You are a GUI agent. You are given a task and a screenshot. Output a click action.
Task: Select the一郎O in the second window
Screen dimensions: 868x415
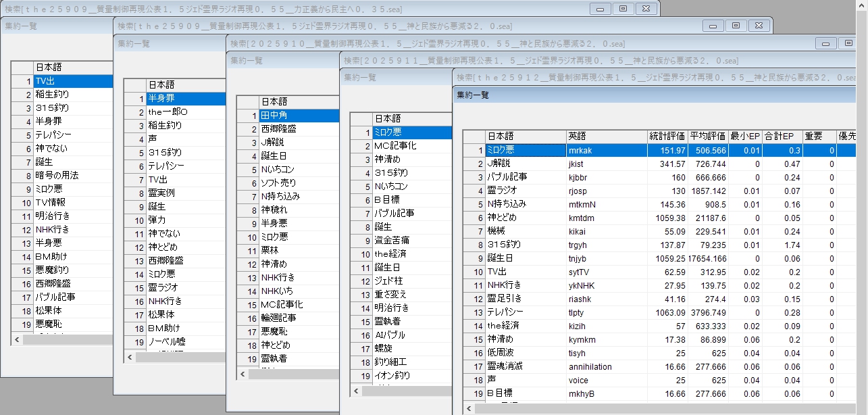186,112
